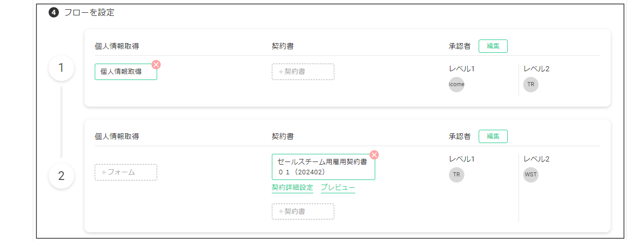The height and width of the screenshot is (241, 644).
Task: Click レベル1 label in step 1
Action: coord(462,69)
